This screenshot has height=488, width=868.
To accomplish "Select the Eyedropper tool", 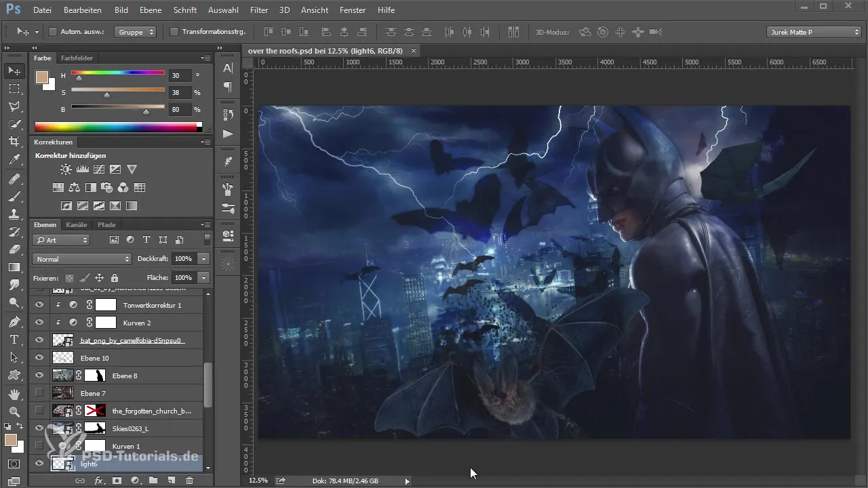I will click(x=14, y=160).
